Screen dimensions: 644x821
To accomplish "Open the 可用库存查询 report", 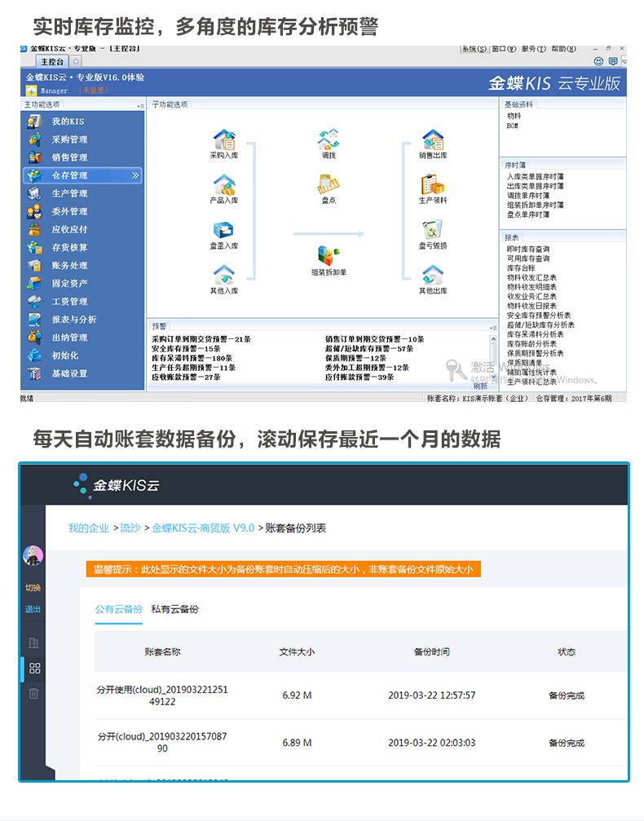I will [527, 258].
